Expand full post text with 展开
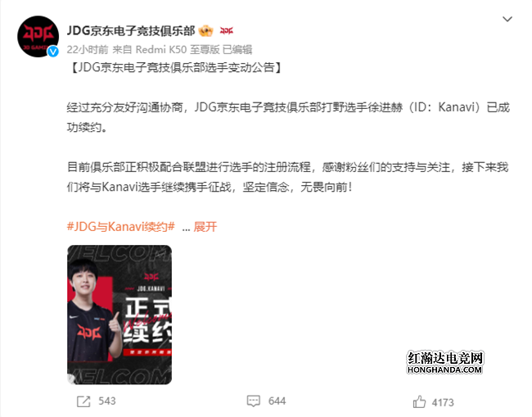Image resolution: width=532 pixels, height=417 pixels. tap(205, 226)
